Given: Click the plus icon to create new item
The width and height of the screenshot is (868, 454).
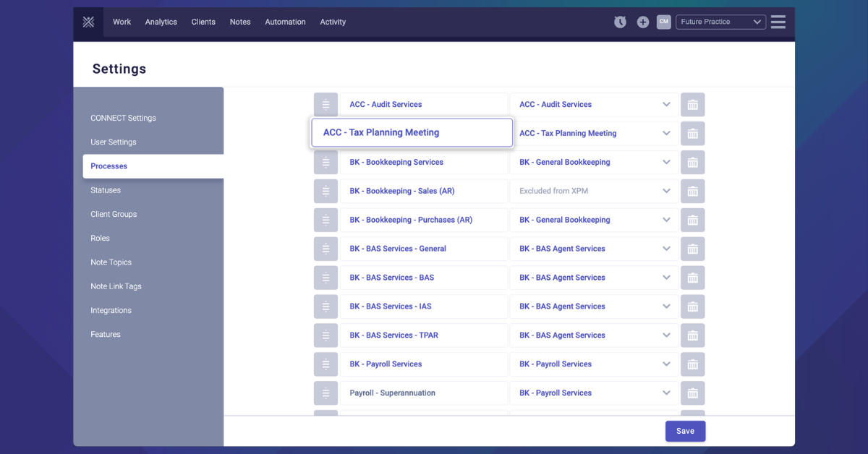Looking at the screenshot, I should (642, 22).
